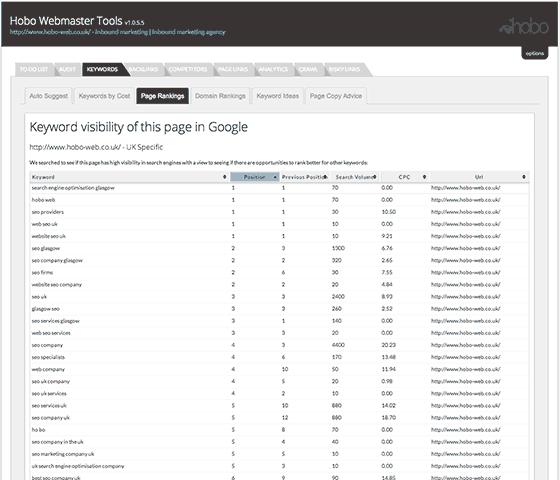Click keyword 'seo glasgow'
The height and width of the screenshot is (480, 560).
tap(46, 248)
